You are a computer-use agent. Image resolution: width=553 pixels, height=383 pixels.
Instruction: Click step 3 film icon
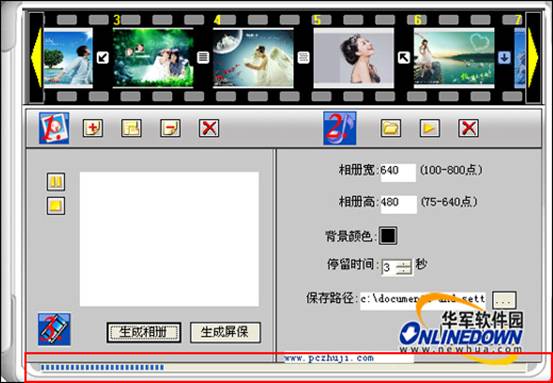[x=54, y=329]
